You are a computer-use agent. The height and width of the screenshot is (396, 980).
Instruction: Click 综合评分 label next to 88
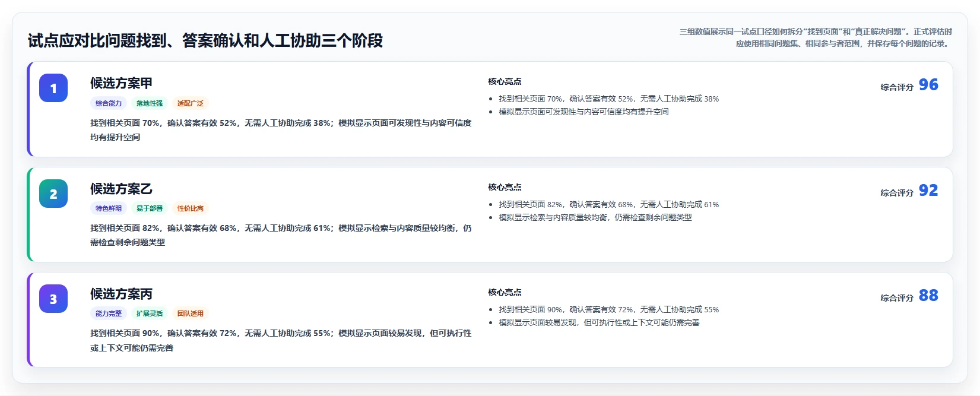click(x=897, y=298)
